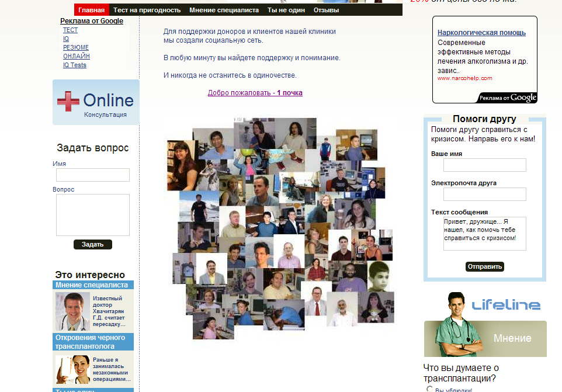The height and width of the screenshot is (392, 562).
Task: Click the Реклама от Google badge
Action: (508, 98)
